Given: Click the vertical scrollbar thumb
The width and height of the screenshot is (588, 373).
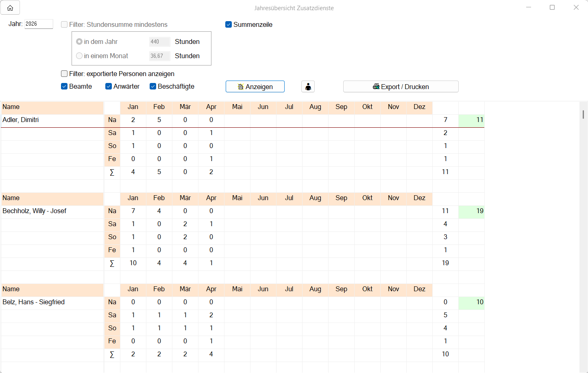Looking at the screenshot, I should [583, 114].
